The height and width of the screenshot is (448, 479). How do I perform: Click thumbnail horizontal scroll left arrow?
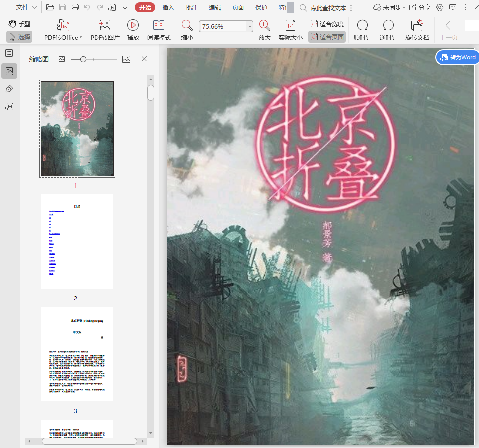30,441
